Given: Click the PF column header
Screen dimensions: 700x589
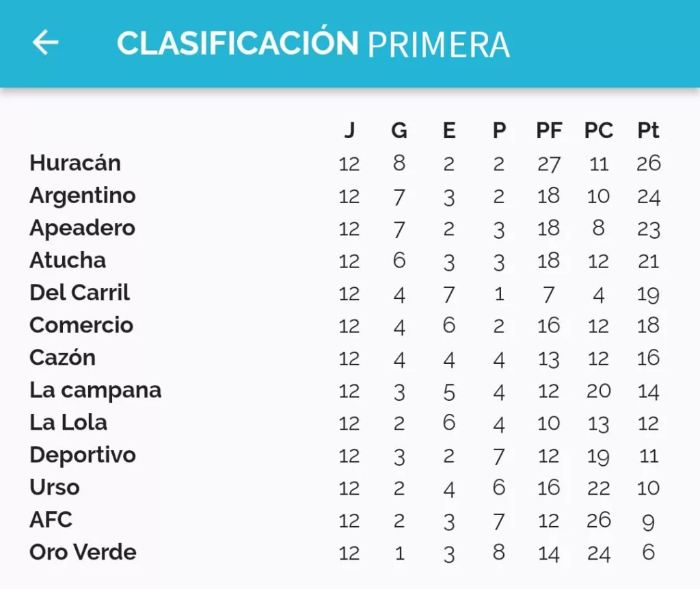Looking at the screenshot, I should [x=549, y=131].
